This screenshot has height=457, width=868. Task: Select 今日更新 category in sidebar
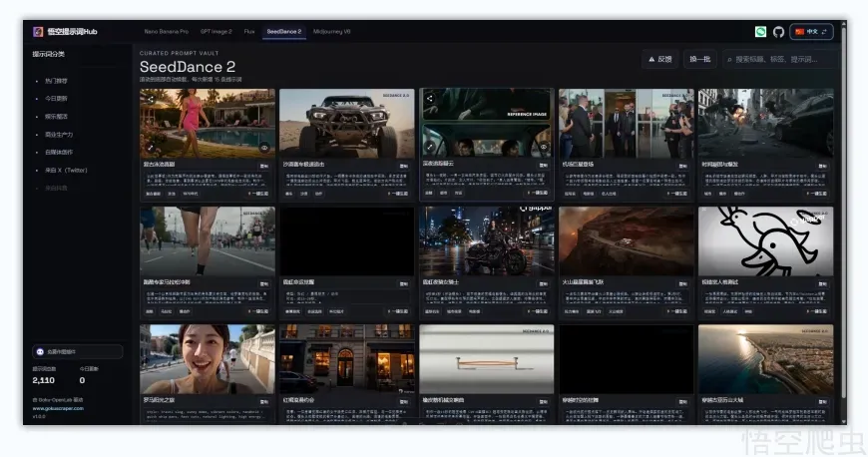pyautogui.click(x=56, y=99)
